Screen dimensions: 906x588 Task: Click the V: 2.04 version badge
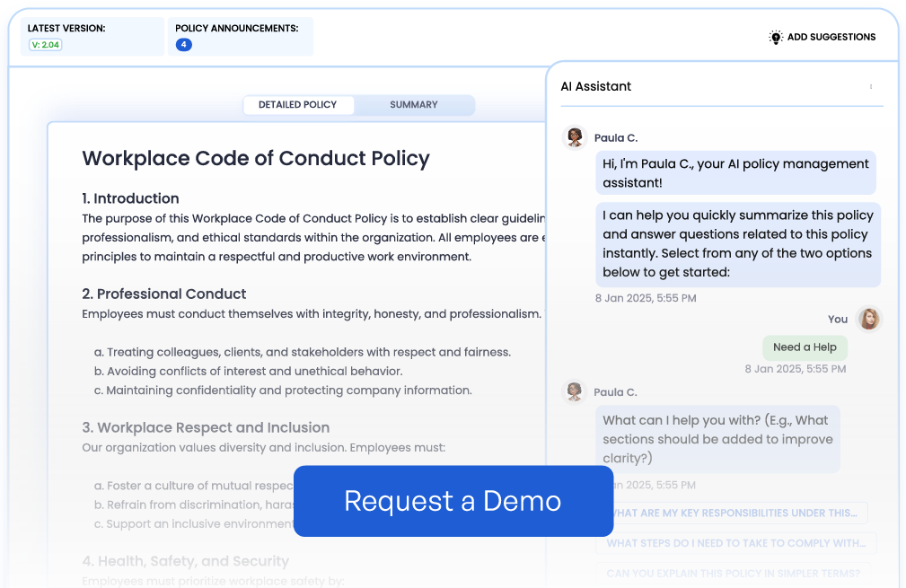(45, 43)
